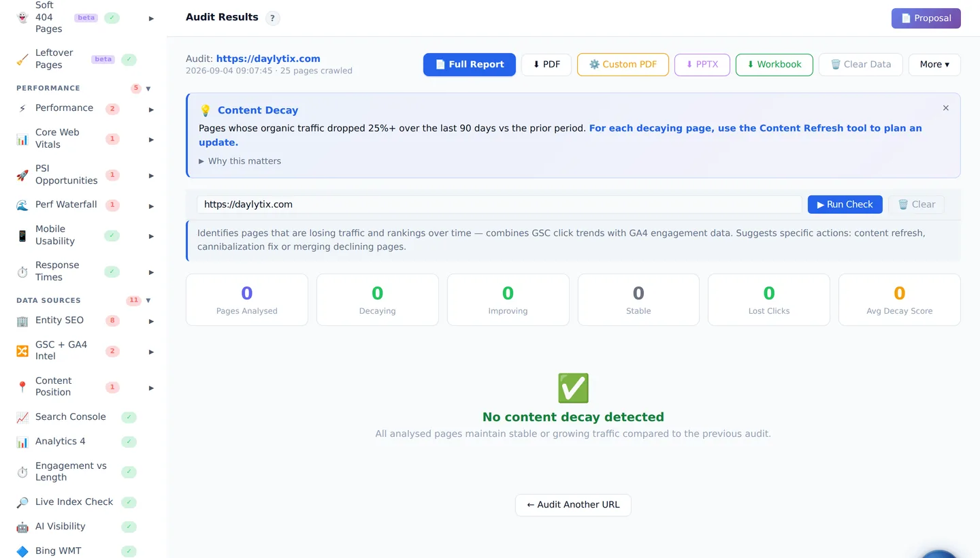Expand the Content Position submenu arrow
The width and height of the screenshot is (980, 558).
151,388
